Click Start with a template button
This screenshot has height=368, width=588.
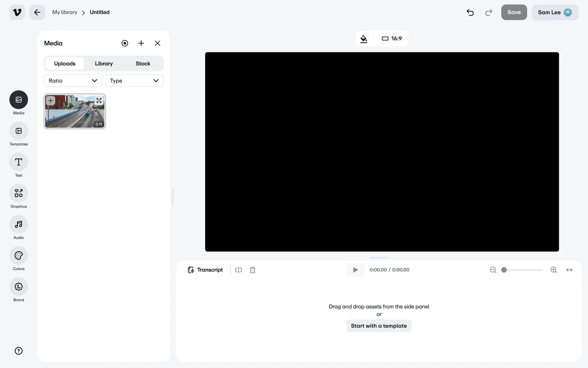tap(379, 326)
